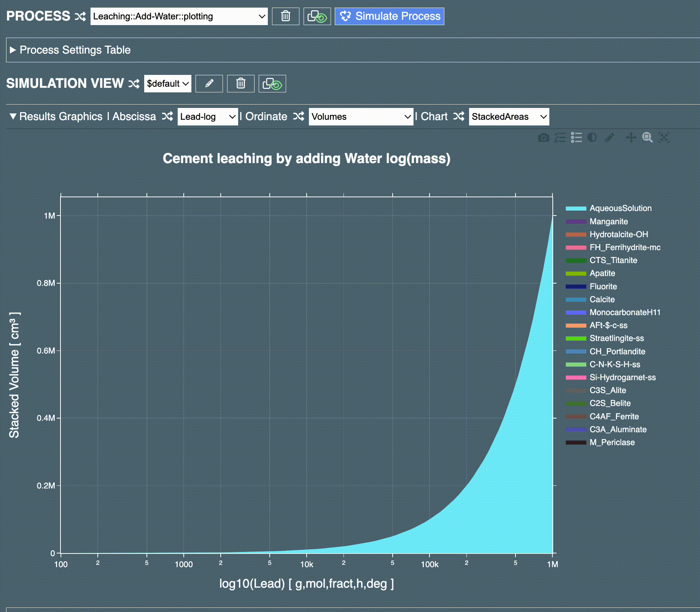Image resolution: width=700 pixels, height=612 pixels.
Task: Click the camera snapshot icon above the chart
Action: (544, 138)
